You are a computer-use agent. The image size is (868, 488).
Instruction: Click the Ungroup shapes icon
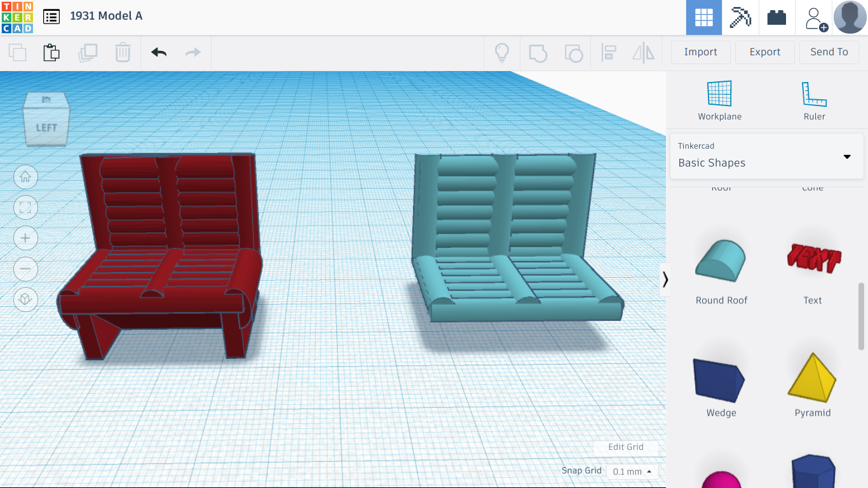(573, 52)
